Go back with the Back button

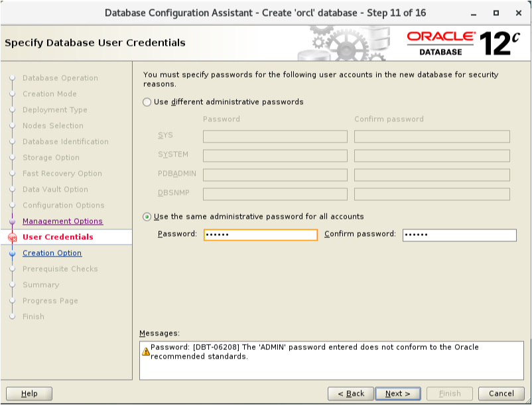pos(350,394)
